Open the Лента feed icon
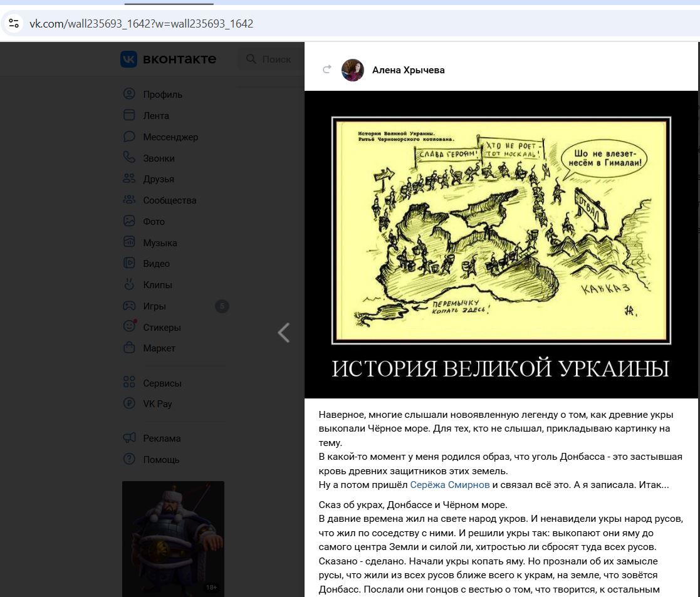700x597 pixels. tap(129, 115)
